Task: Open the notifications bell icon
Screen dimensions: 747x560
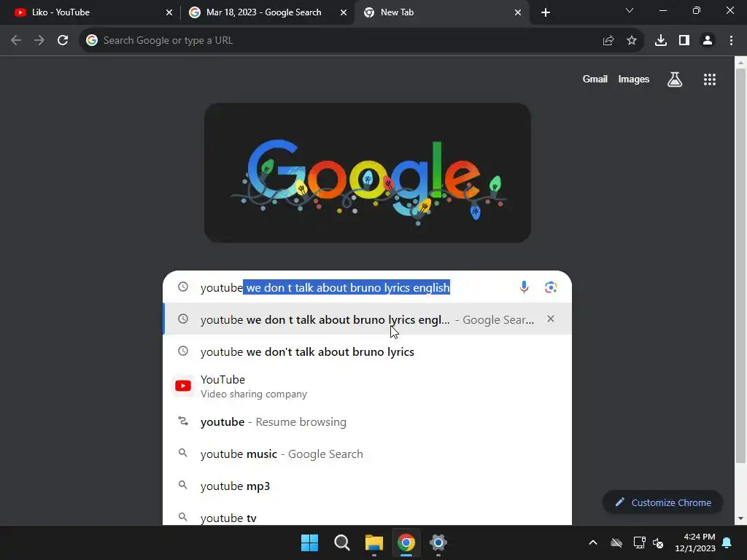Action: point(727,542)
